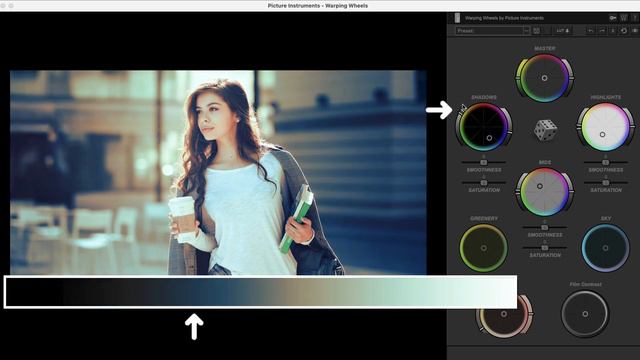
Task: Click the Shadows color wheel
Action: (x=484, y=127)
